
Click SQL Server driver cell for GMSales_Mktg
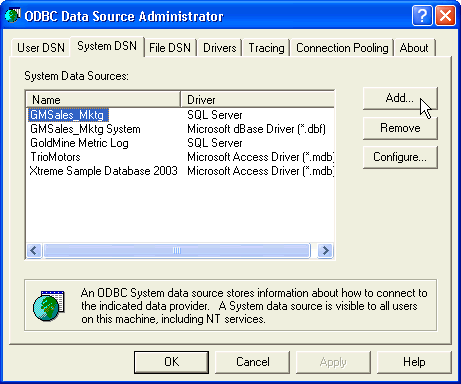[x=215, y=115]
